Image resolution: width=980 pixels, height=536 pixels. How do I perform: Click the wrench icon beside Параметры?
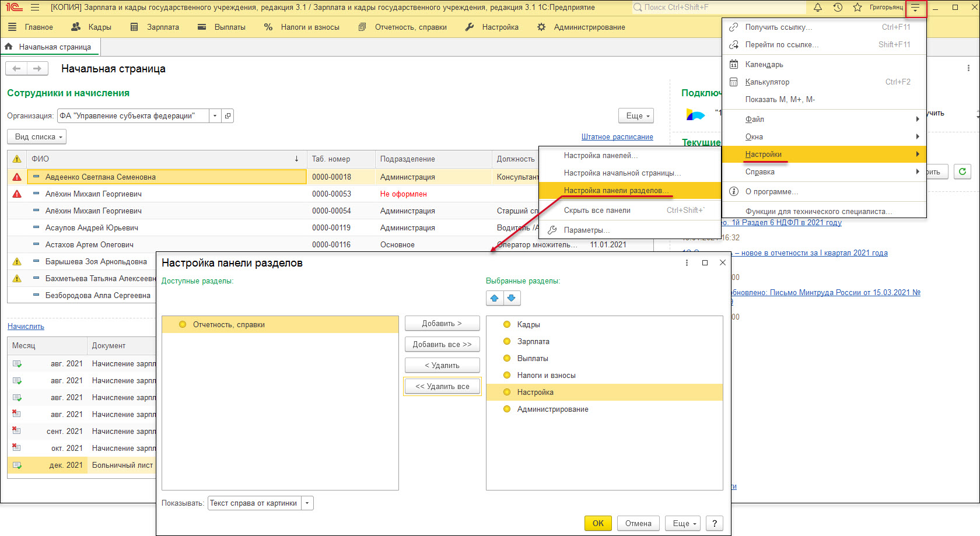pyautogui.click(x=552, y=230)
